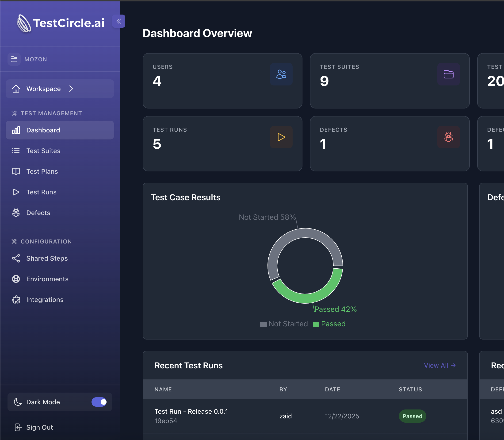Viewport: 504px width, 440px height.
Task: Click the 'Not Started 58%' chart label
Action: click(267, 217)
